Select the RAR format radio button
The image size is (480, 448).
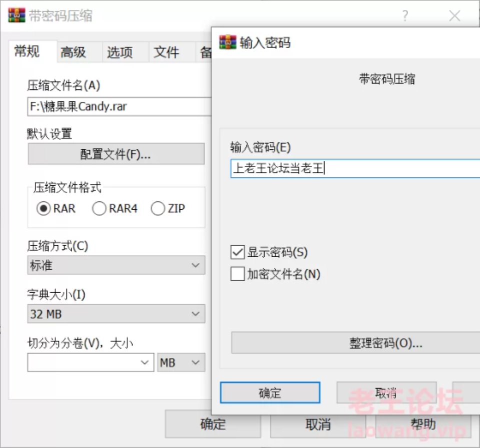coord(43,209)
